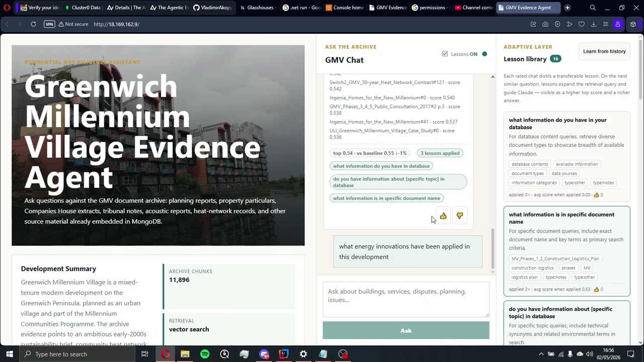Add page to bookmarks with heart icon
The height and width of the screenshot is (362, 644).
click(582, 24)
